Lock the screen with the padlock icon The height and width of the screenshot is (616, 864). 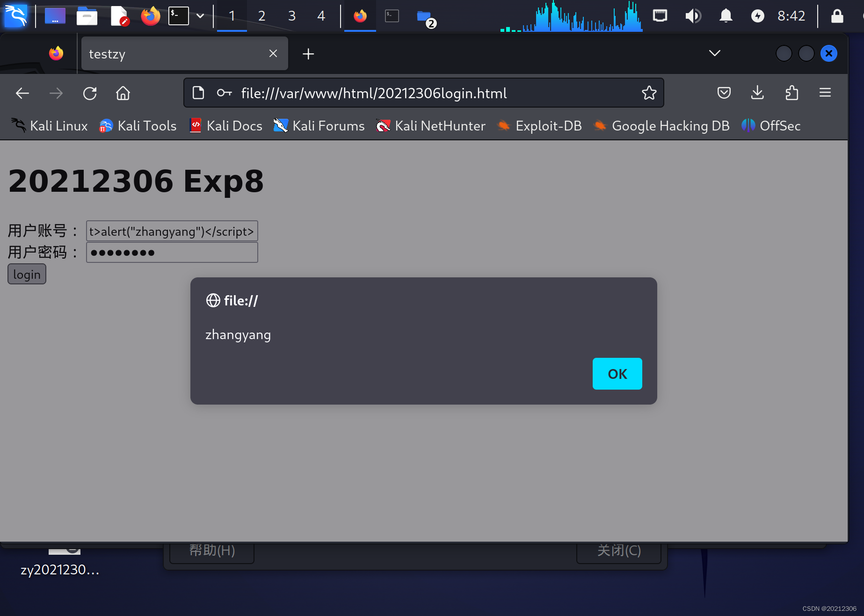coord(837,16)
